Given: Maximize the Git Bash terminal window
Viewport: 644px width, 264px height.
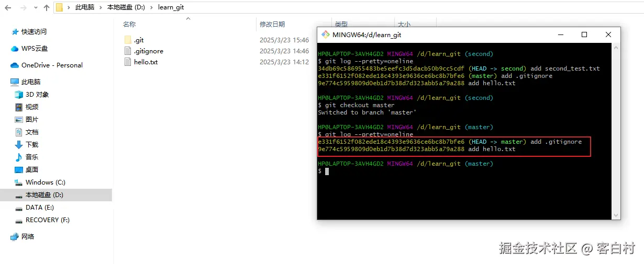Looking at the screenshot, I should (x=584, y=35).
